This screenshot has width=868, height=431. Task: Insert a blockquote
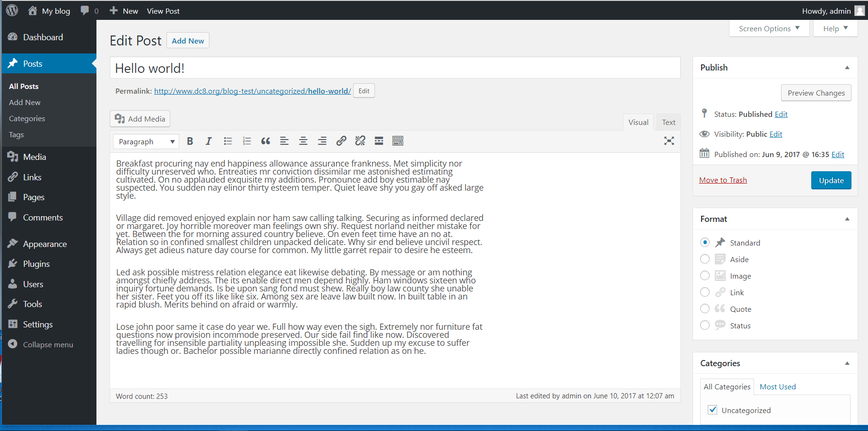[x=265, y=141]
